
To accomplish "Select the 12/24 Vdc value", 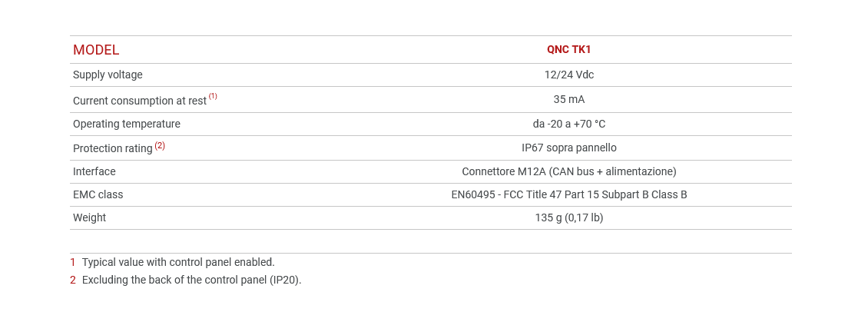I will 568,75.
